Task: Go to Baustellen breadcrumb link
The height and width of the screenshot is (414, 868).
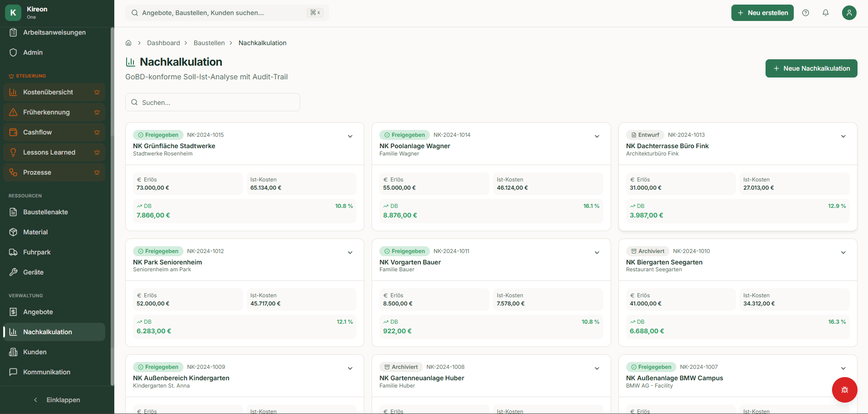Action: (x=209, y=43)
